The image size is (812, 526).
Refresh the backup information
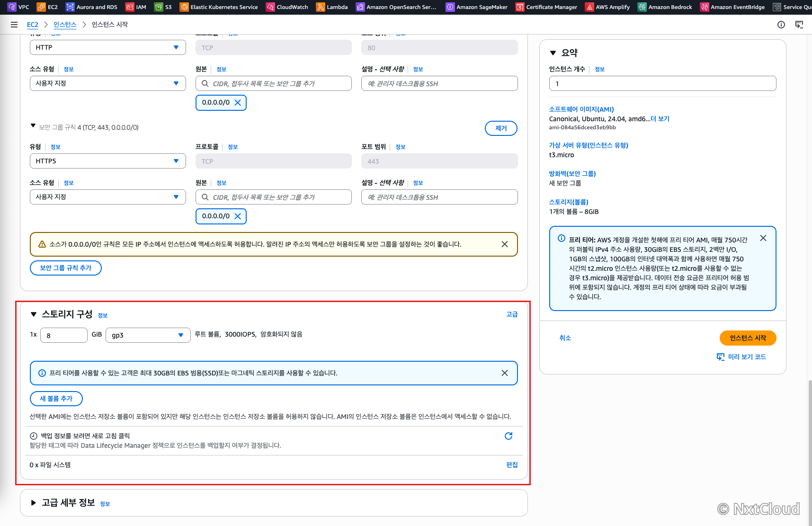[x=509, y=436]
